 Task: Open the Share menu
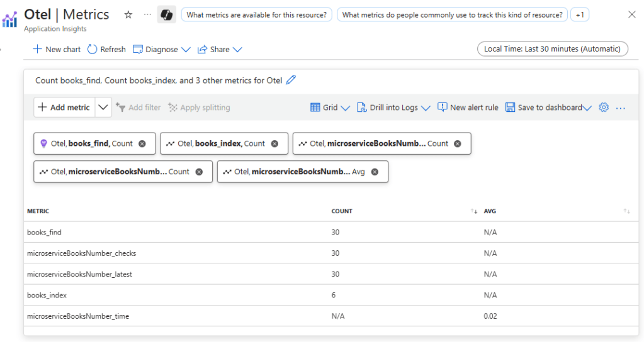[x=220, y=49]
